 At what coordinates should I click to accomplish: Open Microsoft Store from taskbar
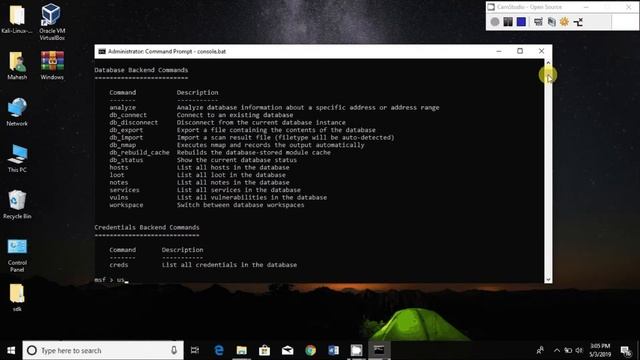click(x=264, y=350)
